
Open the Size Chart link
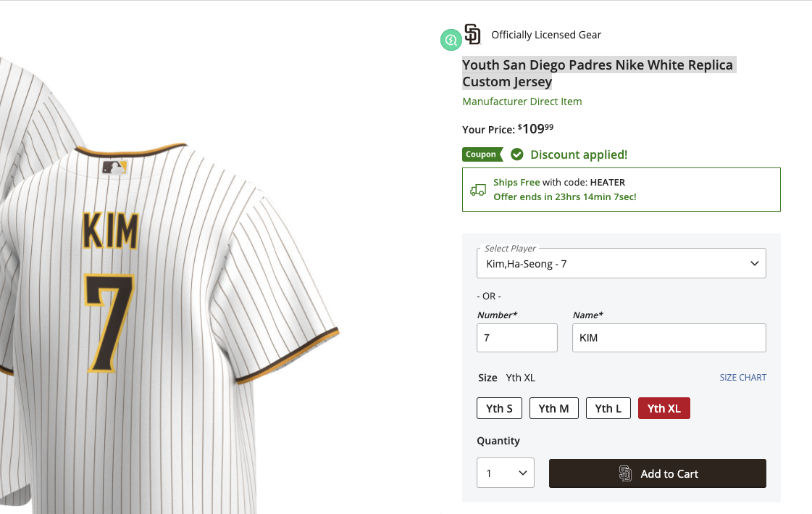tap(742, 378)
